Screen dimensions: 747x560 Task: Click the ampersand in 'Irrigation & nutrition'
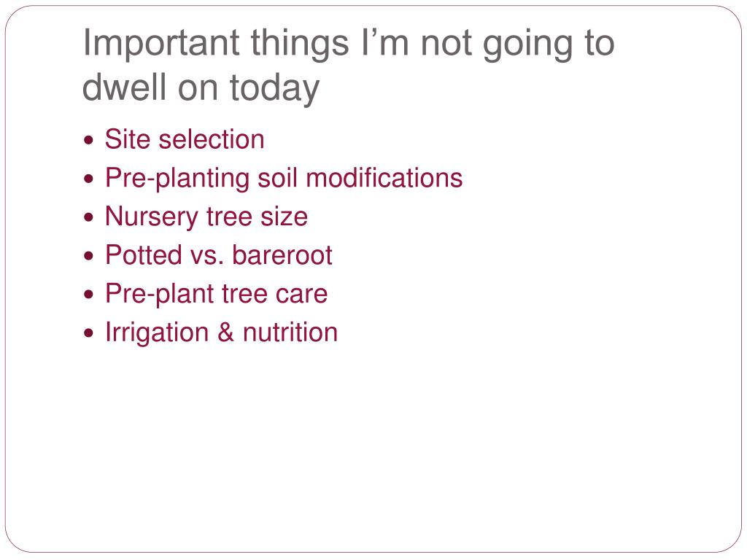[226, 332]
